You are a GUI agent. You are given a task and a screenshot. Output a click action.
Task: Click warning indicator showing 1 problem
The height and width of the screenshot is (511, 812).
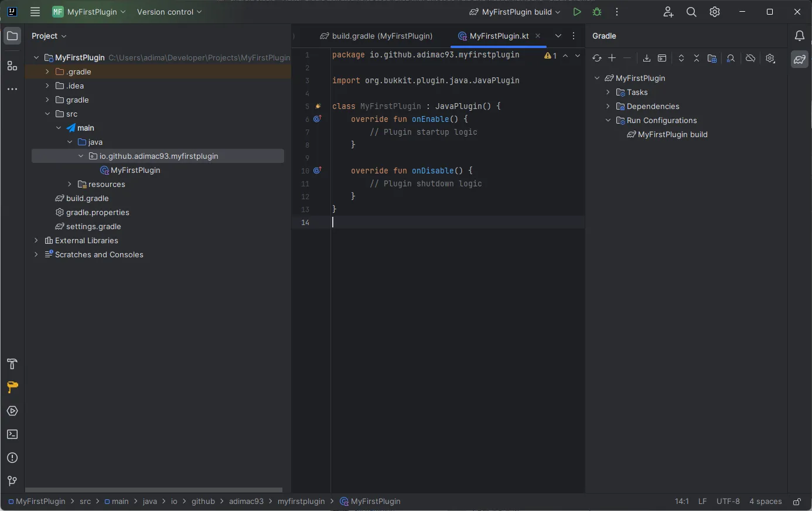[x=550, y=56]
